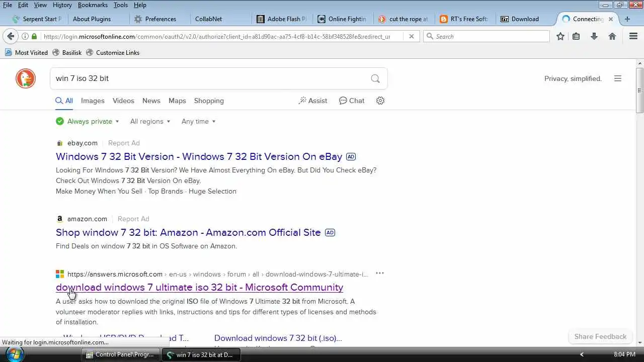Open the View menu
The image size is (644, 362).
tap(40, 5)
